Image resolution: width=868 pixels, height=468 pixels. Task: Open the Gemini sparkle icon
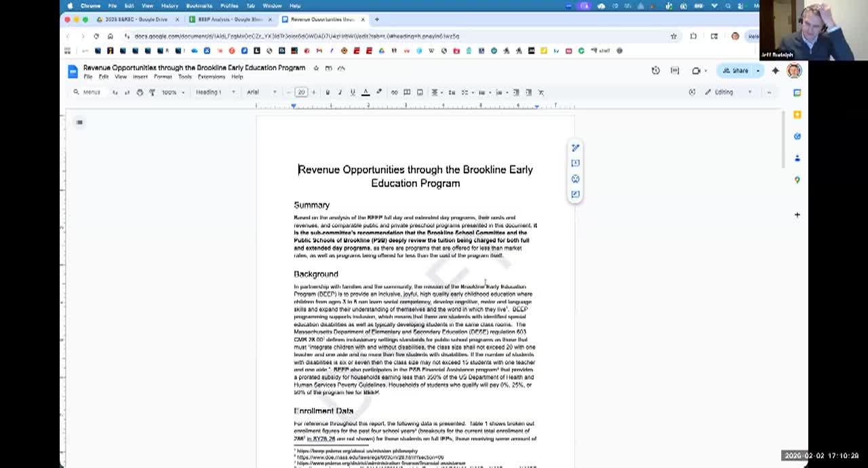[776, 71]
